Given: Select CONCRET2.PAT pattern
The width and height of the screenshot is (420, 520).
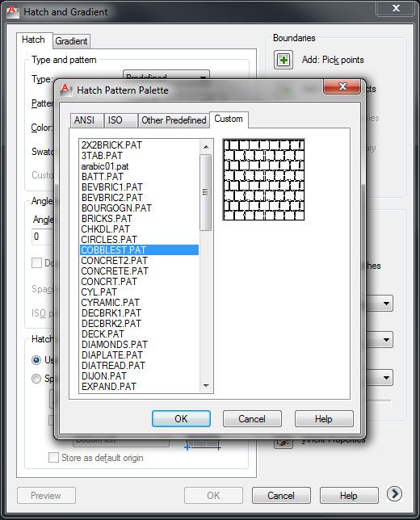Looking at the screenshot, I should point(140,261).
